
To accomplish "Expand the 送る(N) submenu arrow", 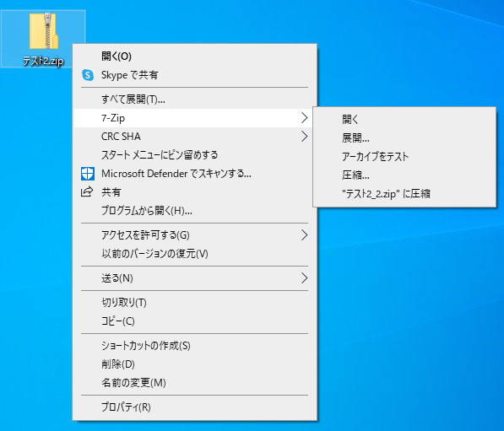I will (304, 278).
